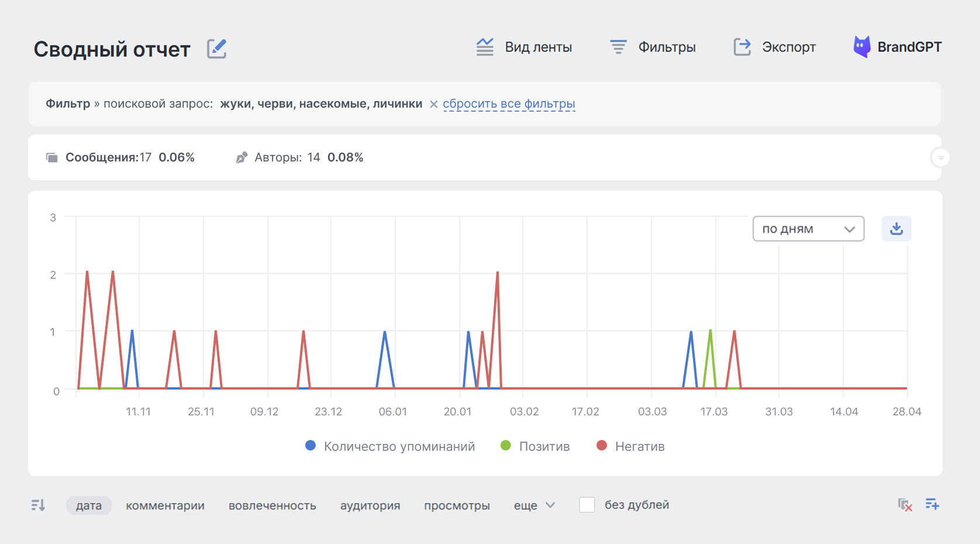980x544 pixels.
Task: Click Экспорт to export report
Action: (x=774, y=47)
